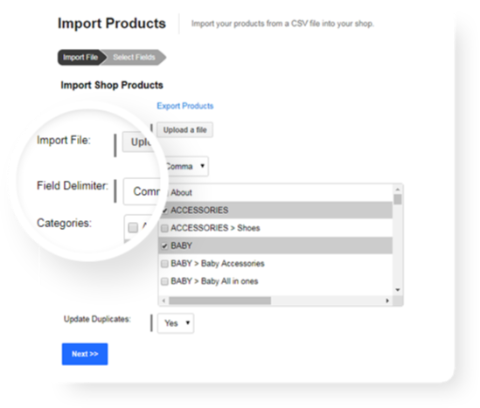Click the magnified Categories label
This screenshot has width=480, height=408.
64,223
